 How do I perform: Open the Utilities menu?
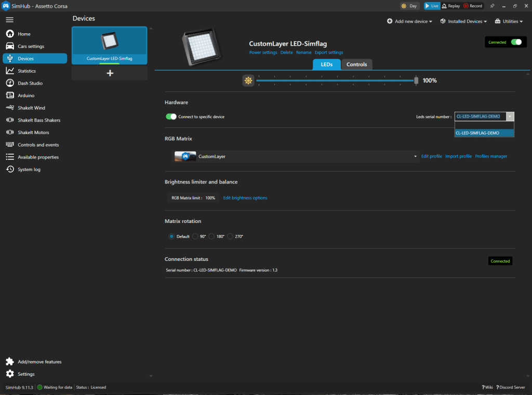(x=509, y=21)
